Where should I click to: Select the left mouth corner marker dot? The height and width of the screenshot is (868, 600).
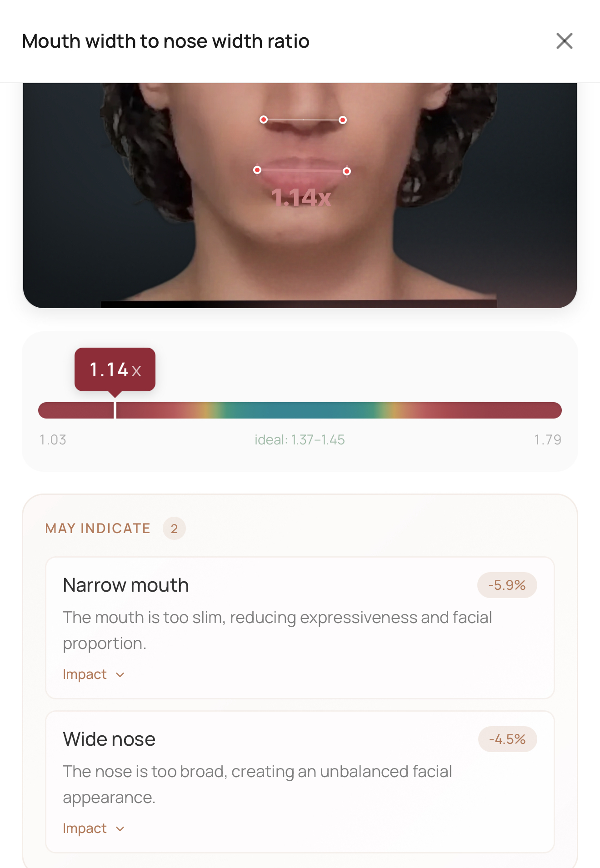[257, 170]
